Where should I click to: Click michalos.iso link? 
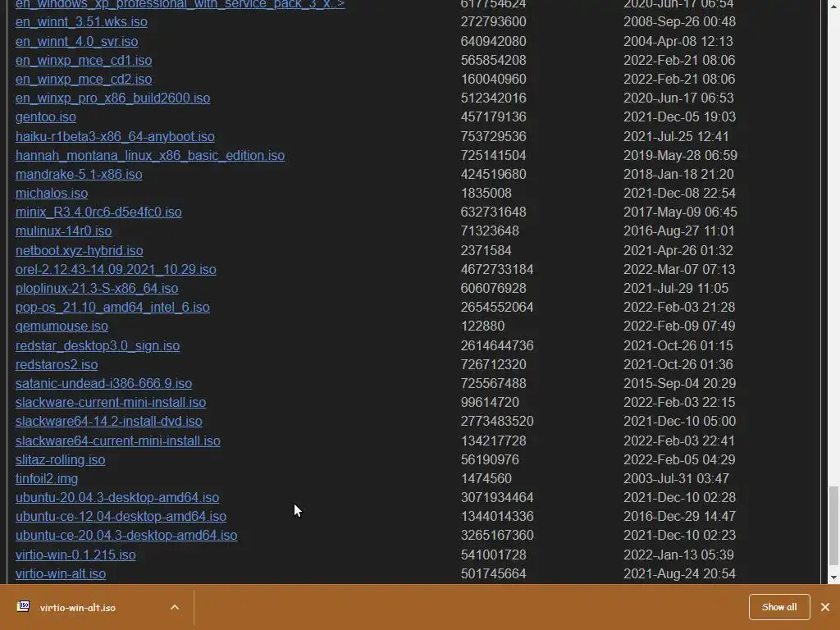(52, 193)
